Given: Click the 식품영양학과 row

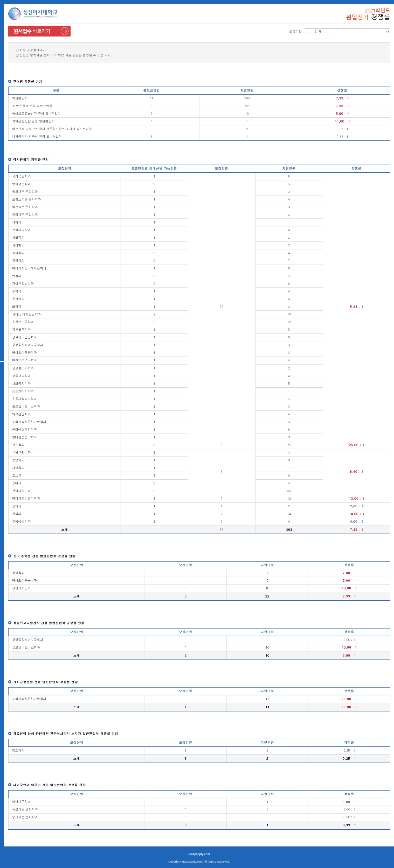Looking at the screenshot, I should point(199,376).
